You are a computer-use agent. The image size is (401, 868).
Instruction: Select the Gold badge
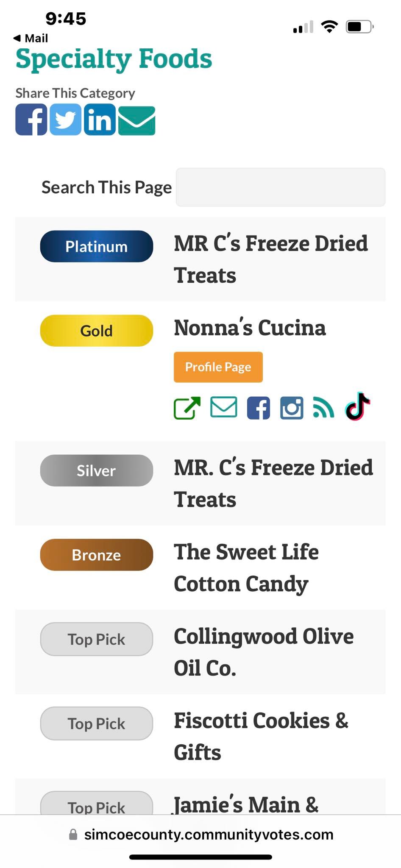point(97,331)
